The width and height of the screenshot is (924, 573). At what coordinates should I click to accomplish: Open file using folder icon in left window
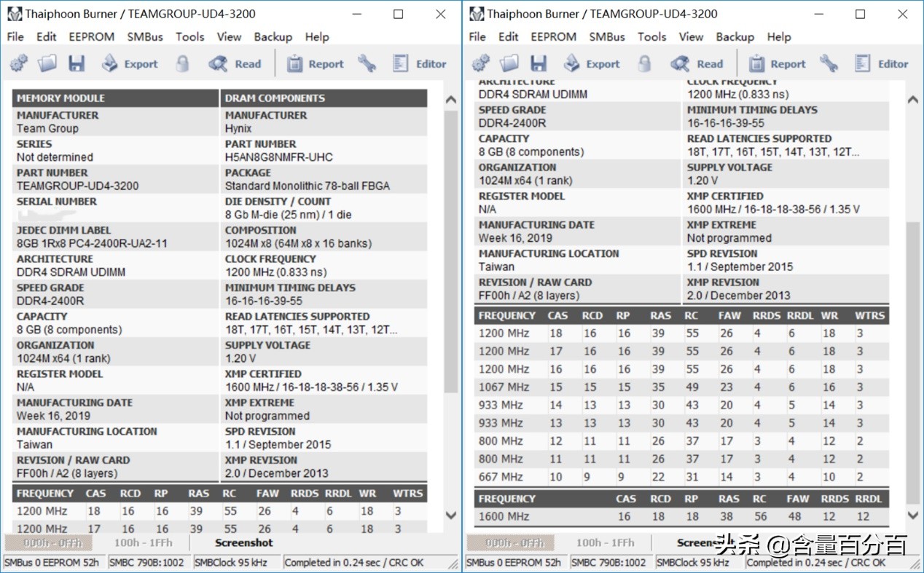pos(47,64)
